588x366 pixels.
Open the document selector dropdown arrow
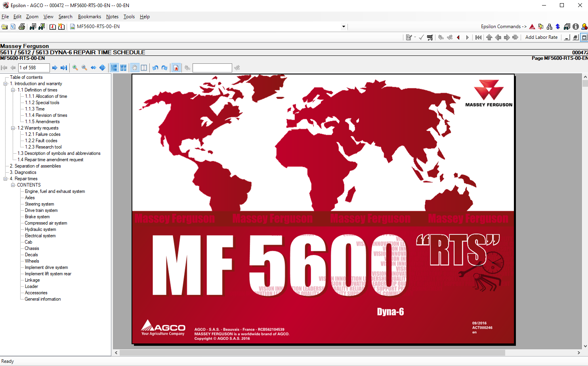click(x=344, y=27)
